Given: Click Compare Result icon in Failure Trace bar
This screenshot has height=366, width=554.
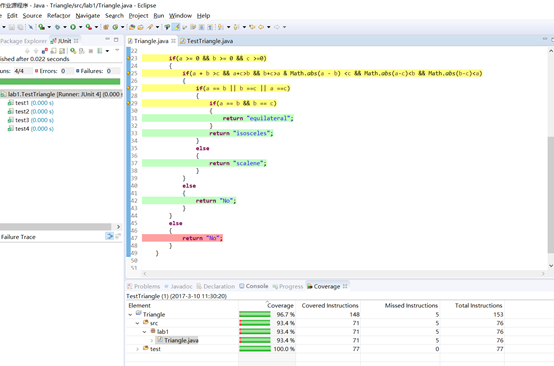Looking at the screenshot, I should click(x=118, y=236).
